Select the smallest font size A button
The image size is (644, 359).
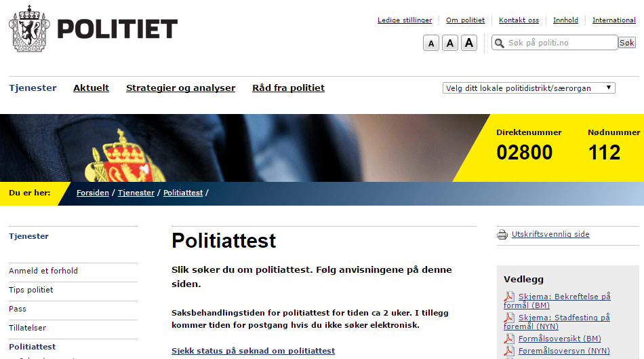[431, 43]
